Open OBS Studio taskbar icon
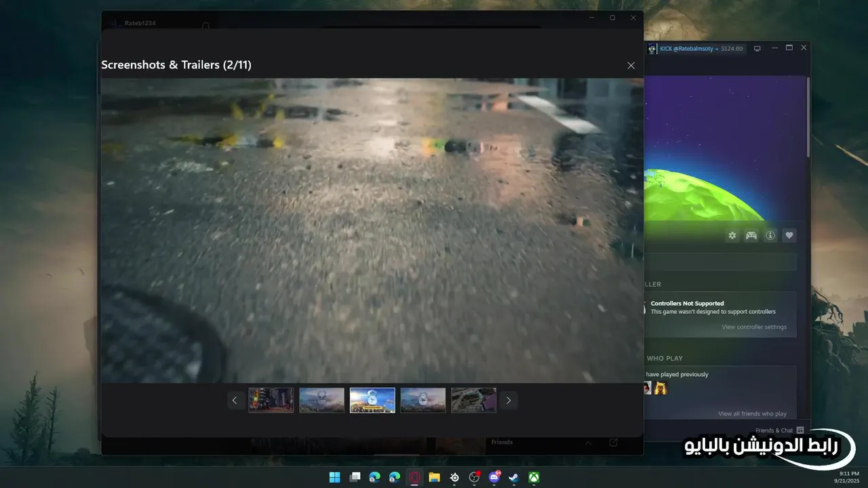Viewport: 868px width, 488px height. [x=475, y=477]
